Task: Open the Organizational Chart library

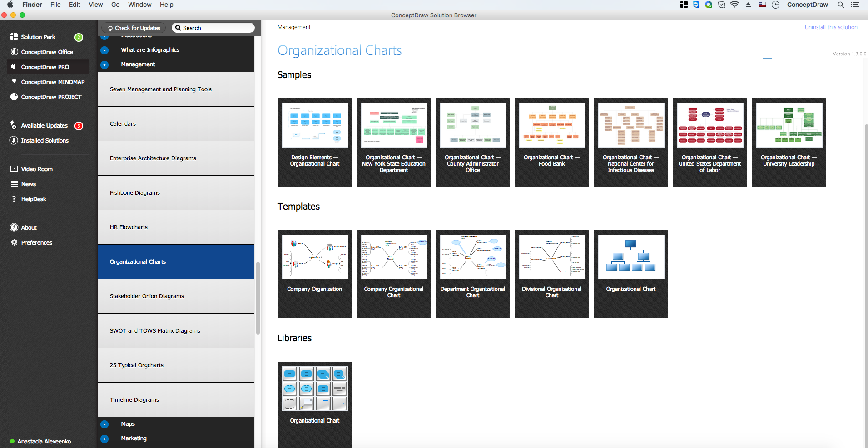Action: [x=315, y=404]
